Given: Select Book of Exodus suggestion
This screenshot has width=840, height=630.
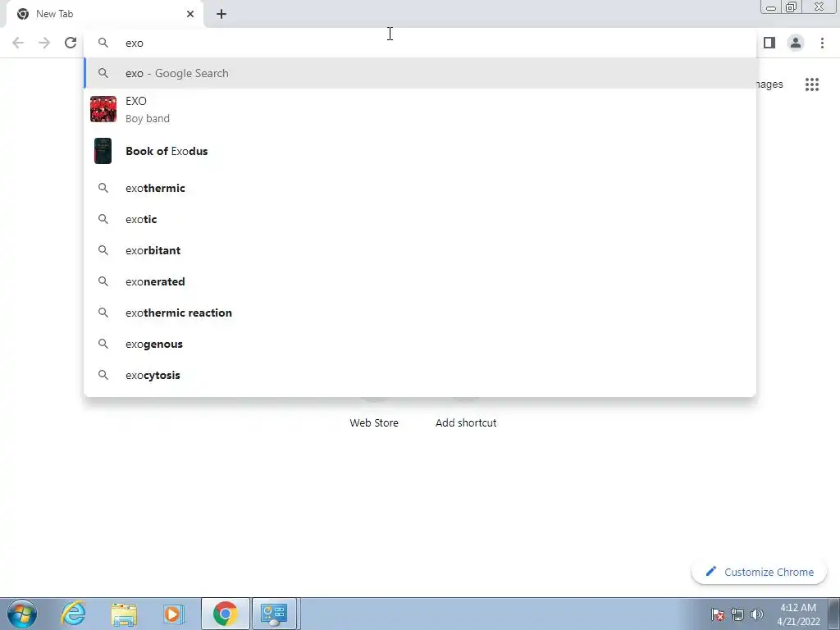Looking at the screenshot, I should [x=420, y=151].
